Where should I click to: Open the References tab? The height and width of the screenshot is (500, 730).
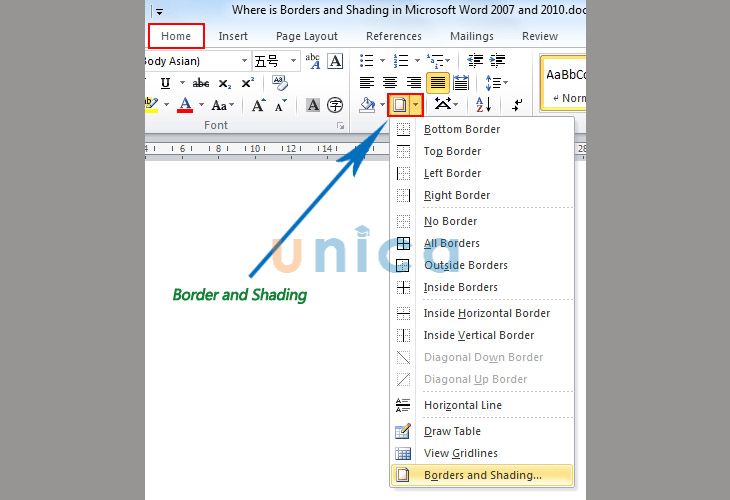tap(393, 36)
